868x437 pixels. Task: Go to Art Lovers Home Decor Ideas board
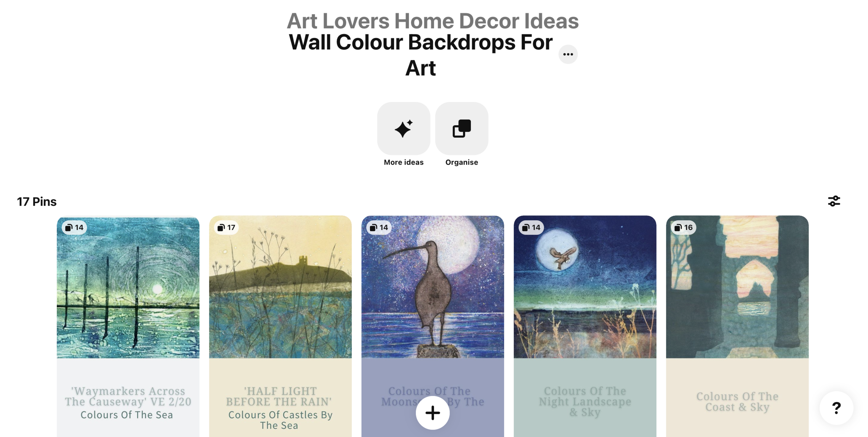pyautogui.click(x=433, y=21)
